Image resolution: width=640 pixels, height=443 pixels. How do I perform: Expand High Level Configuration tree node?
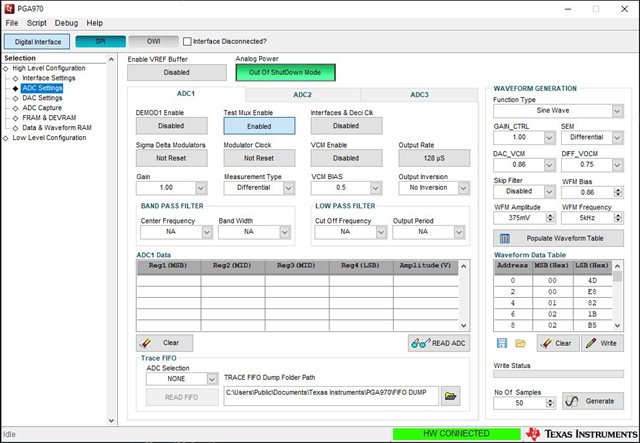tap(6, 69)
